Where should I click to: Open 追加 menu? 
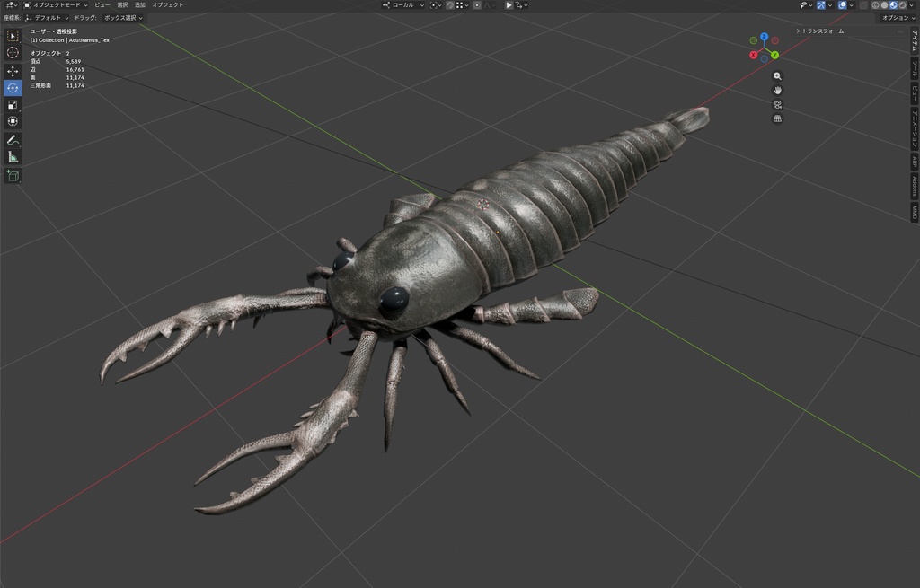coord(139,5)
